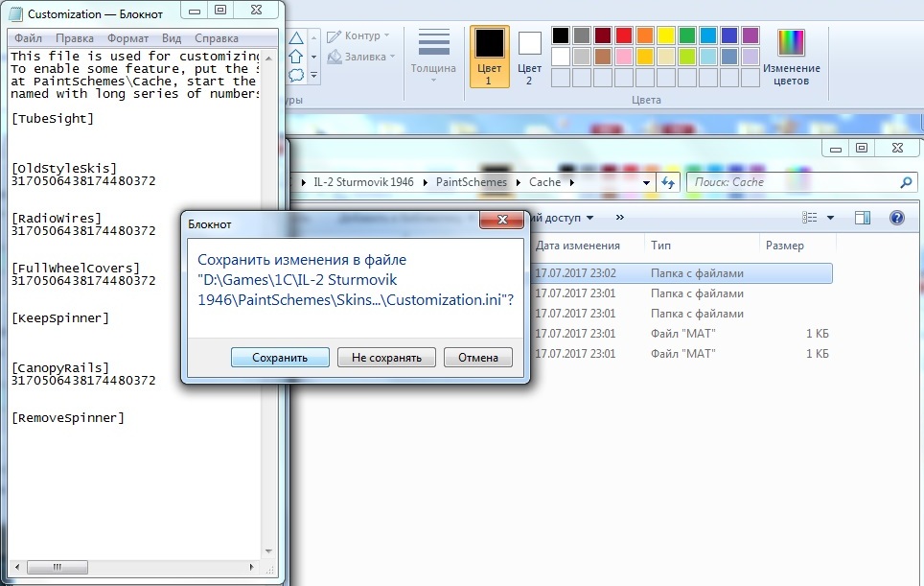Screen dimensions: 924x586
Task: Open the shared access dropdown
Action: [561, 218]
